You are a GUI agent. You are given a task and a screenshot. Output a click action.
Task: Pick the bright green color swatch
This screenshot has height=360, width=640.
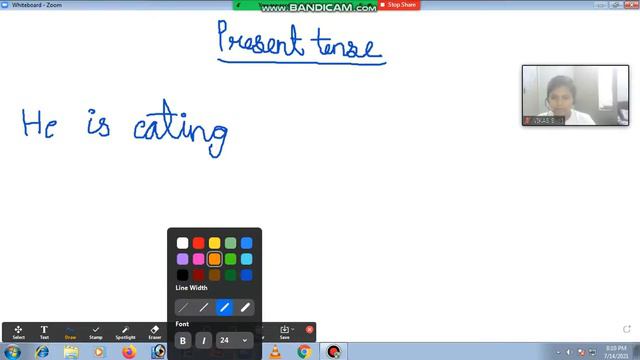tap(230, 259)
